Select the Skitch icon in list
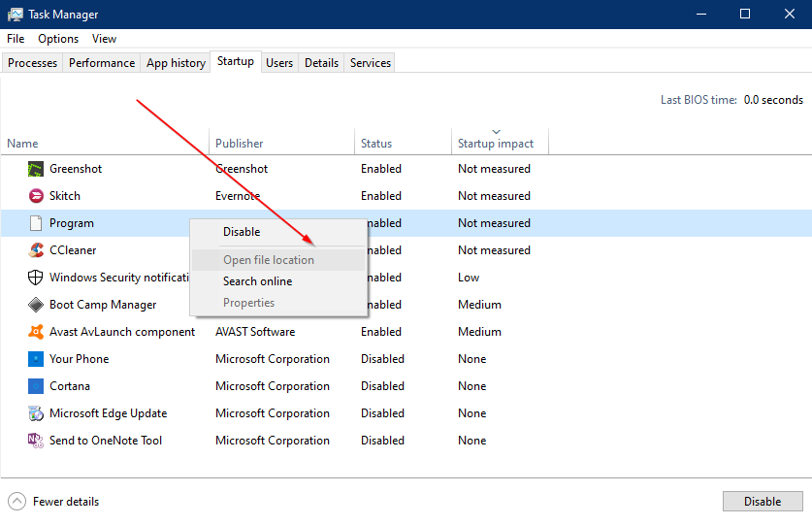The height and width of the screenshot is (525, 812). (x=36, y=196)
